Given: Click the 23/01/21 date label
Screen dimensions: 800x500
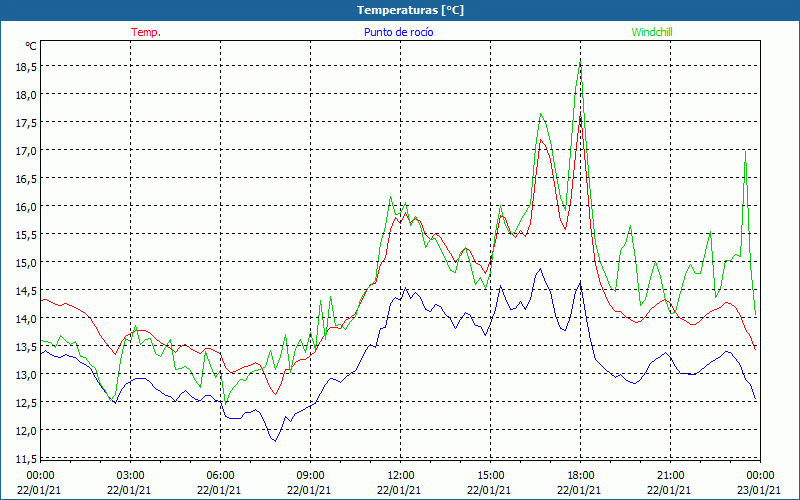Looking at the screenshot, I should point(761,490).
